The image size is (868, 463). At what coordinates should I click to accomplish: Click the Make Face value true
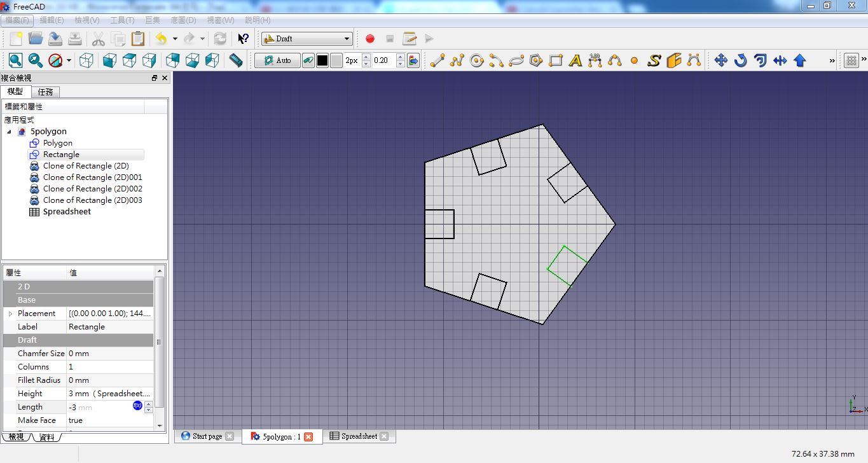point(110,420)
